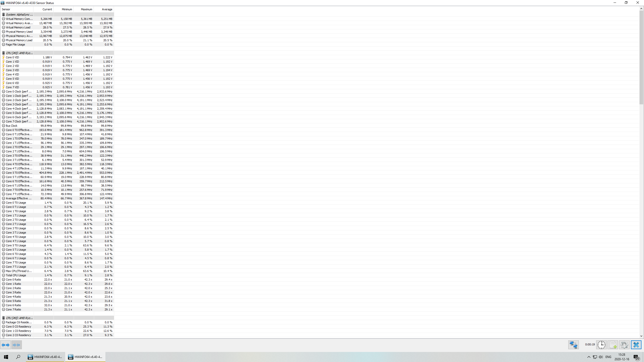Viewport: 644px width, 362px height.
Task: Open the Windows Start menu
Action: (x=6, y=357)
